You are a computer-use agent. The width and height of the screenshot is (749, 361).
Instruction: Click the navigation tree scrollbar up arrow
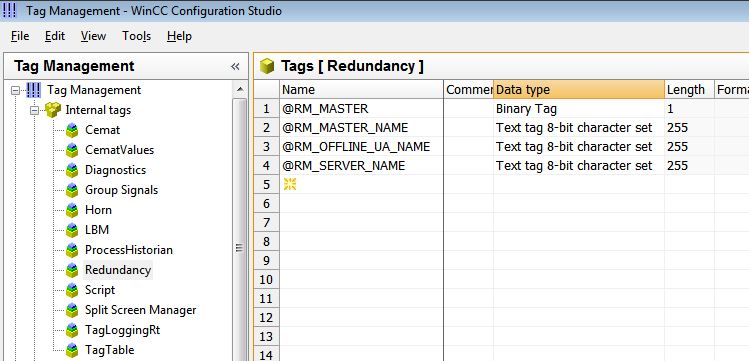240,89
